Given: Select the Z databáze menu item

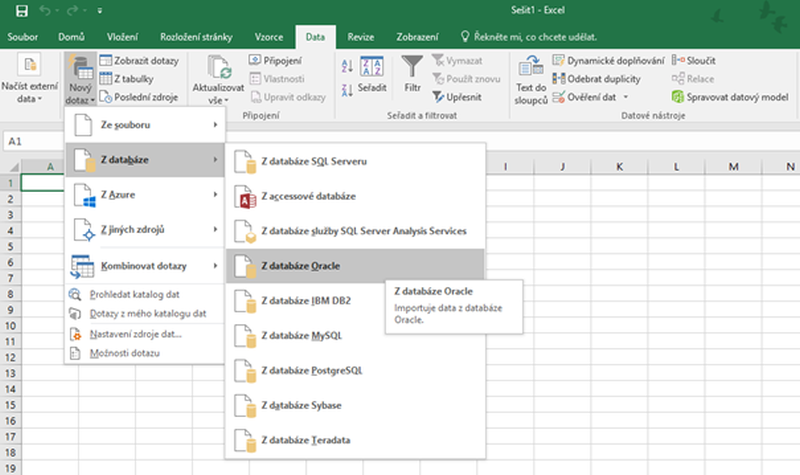Looking at the screenshot, I should tap(145, 160).
